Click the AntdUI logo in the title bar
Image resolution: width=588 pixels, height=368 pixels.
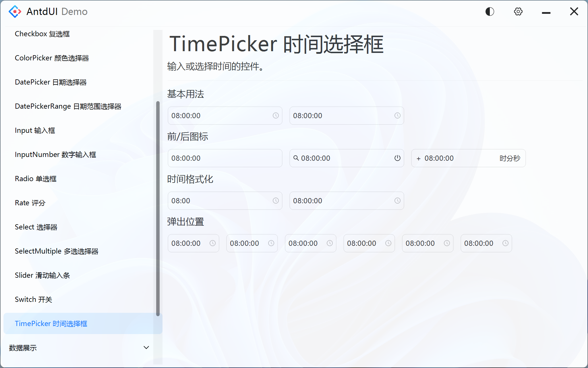[15, 11]
